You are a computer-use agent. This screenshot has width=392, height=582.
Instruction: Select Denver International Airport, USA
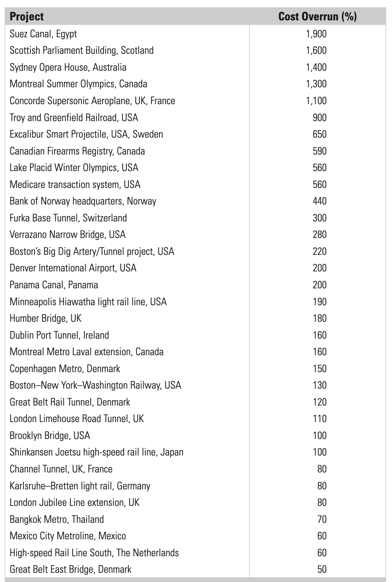(73, 268)
